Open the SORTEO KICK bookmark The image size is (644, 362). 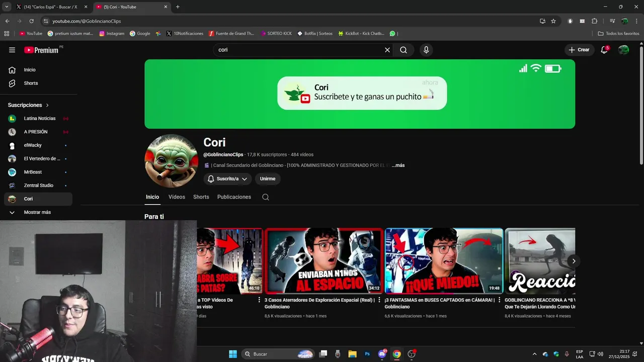(x=276, y=34)
